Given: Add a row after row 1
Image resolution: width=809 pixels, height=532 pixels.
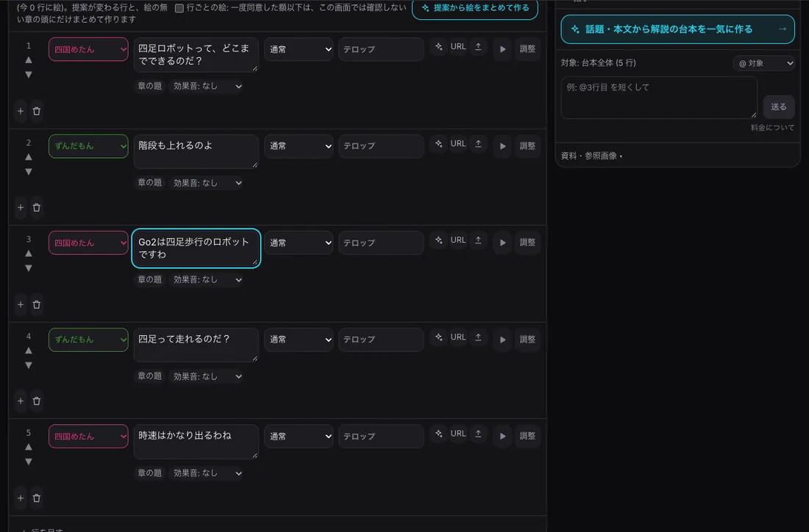Looking at the screenshot, I should pyautogui.click(x=21, y=111).
